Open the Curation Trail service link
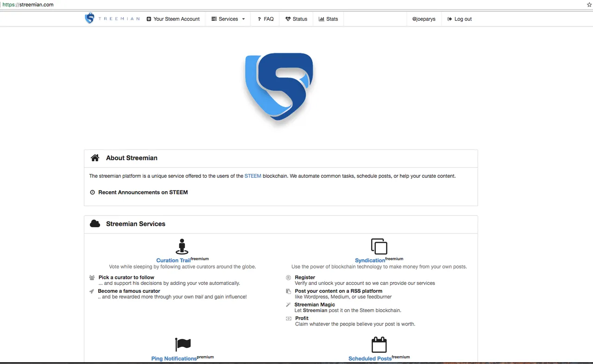The image size is (593, 364). [173, 260]
